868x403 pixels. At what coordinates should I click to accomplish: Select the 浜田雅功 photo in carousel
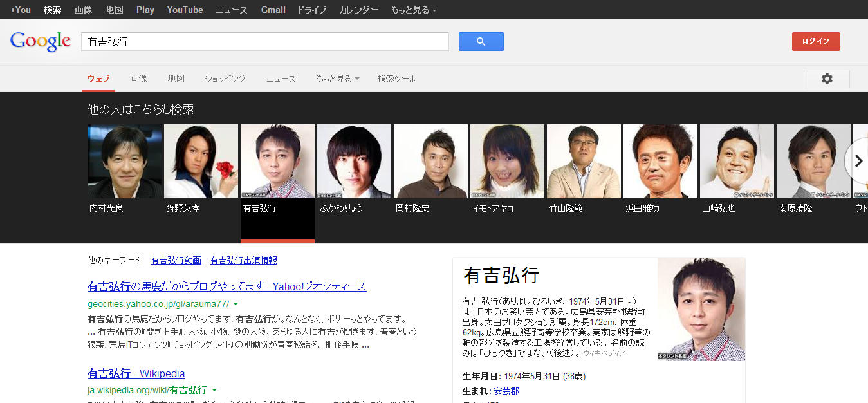click(660, 162)
